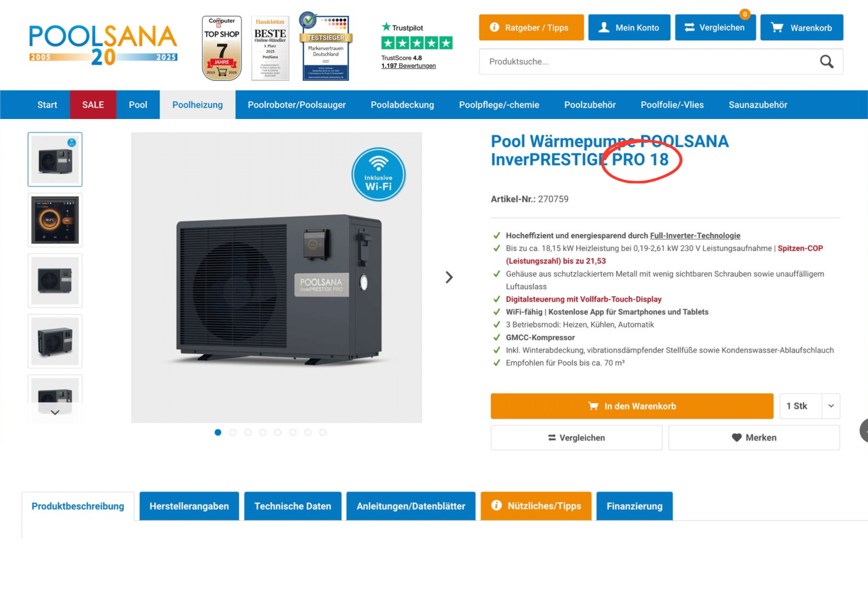Select the fourth image carousel dot

tap(263, 432)
